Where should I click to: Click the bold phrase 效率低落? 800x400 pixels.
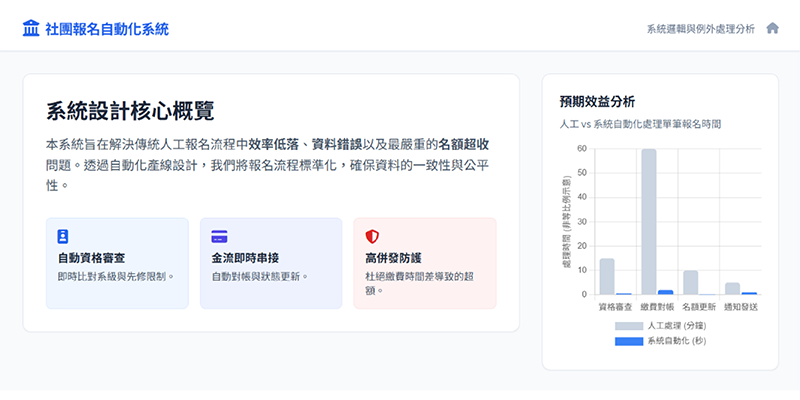pyautogui.click(x=273, y=145)
